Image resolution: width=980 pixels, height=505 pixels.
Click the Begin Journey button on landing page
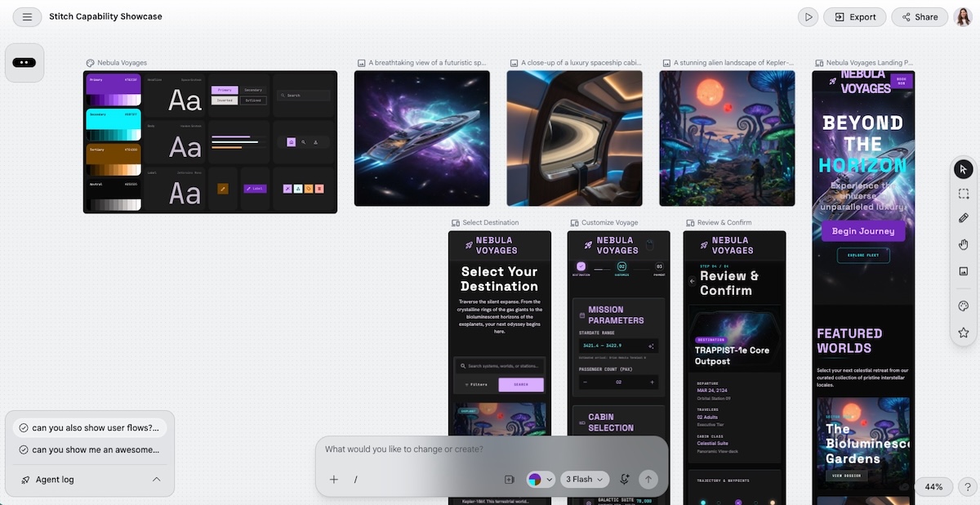[862, 231]
